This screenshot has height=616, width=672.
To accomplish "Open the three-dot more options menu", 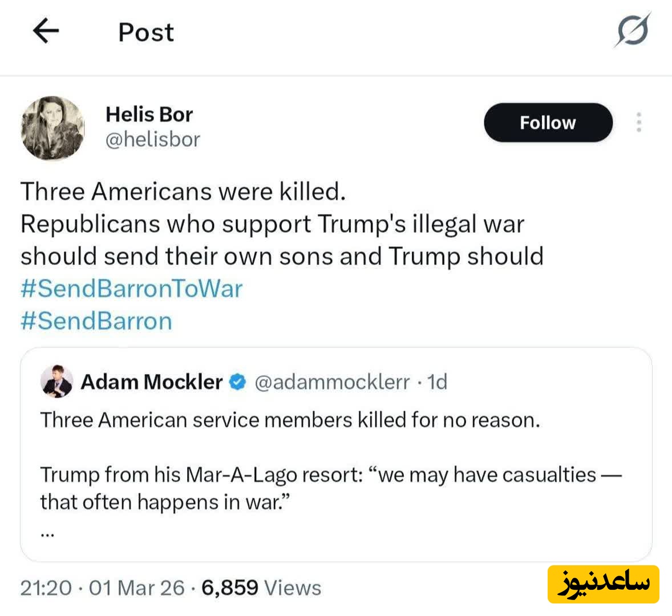I will click(639, 123).
